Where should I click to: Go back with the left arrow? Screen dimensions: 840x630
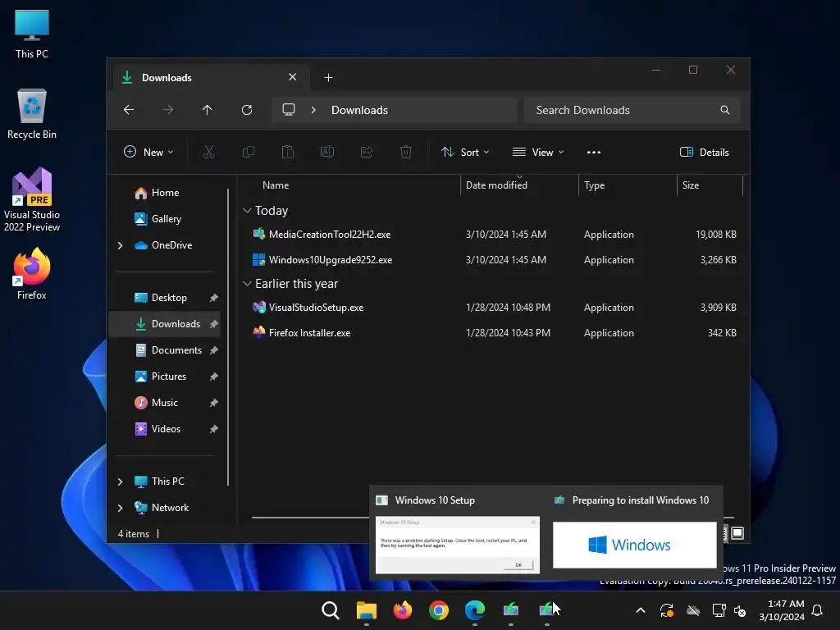point(129,110)
